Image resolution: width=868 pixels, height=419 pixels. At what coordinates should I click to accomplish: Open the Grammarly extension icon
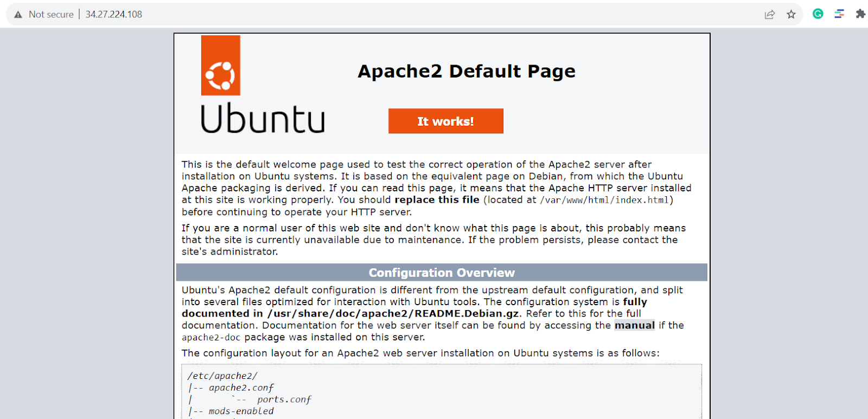(818, 14)
